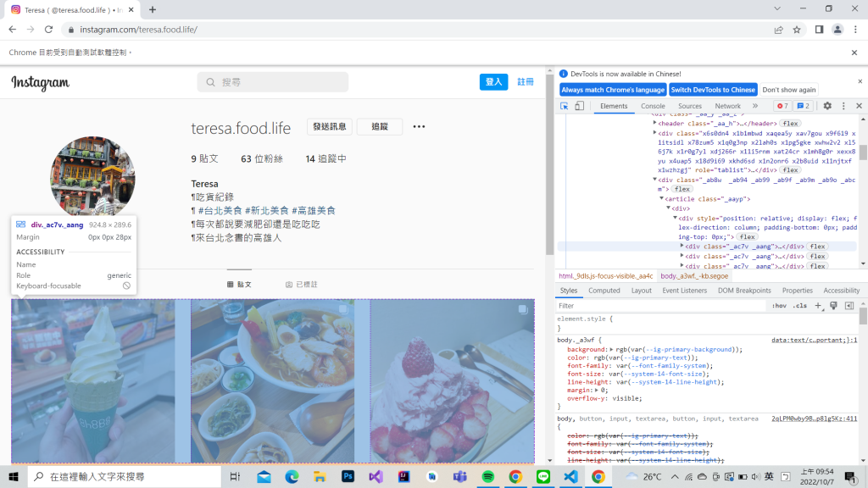This screenshot has height=488, width=868.
Task: Toggle flex badge on highlighted _ac7v row
Action: [x=818, y=247]
